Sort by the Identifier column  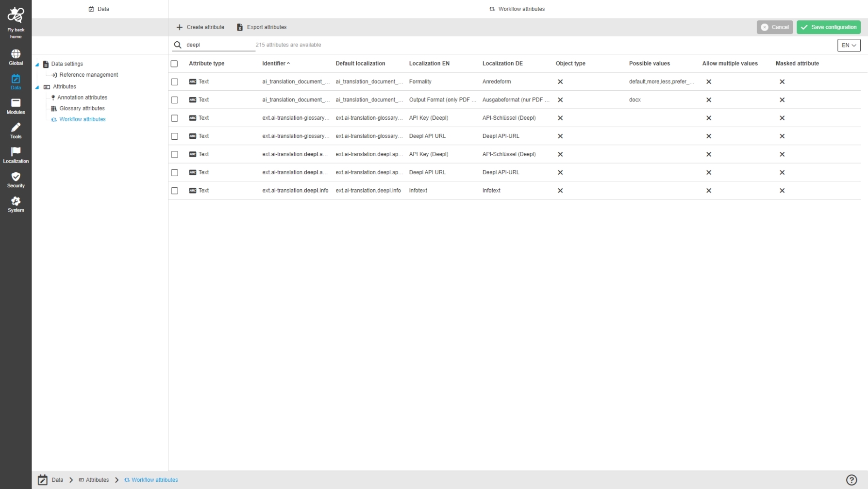(x=276, y=64)
